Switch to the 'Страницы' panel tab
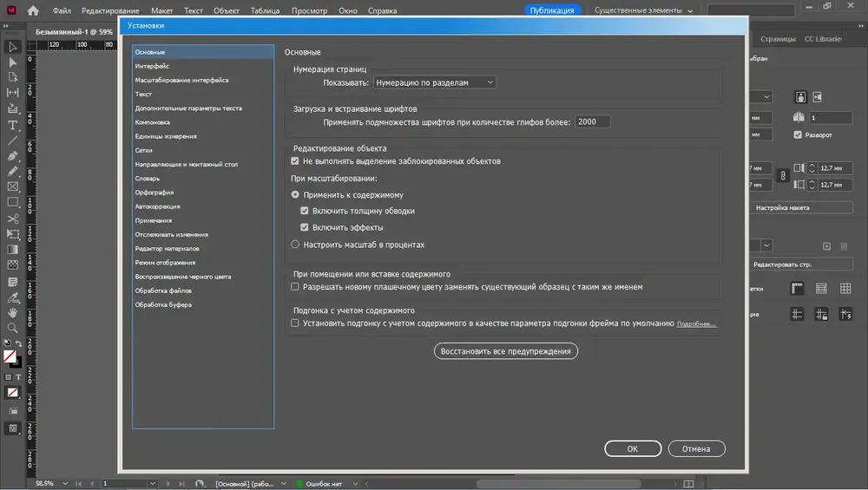 point(778,39)
